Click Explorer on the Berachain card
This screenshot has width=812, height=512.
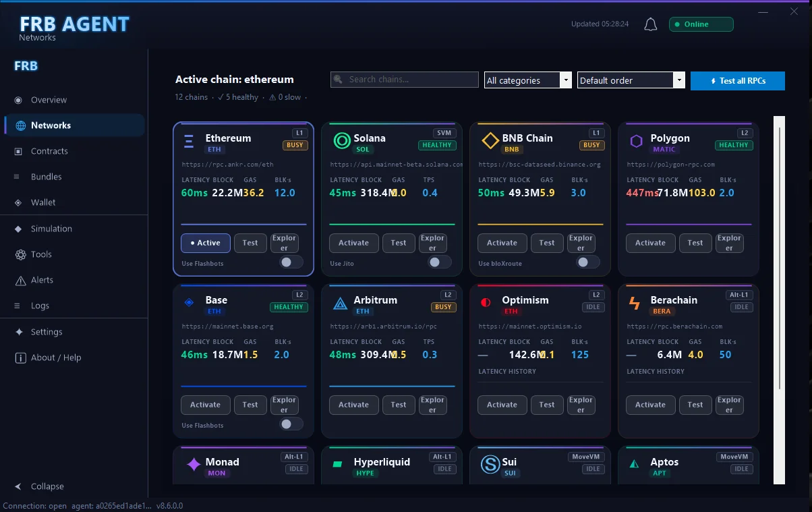[x=729, y=405]
